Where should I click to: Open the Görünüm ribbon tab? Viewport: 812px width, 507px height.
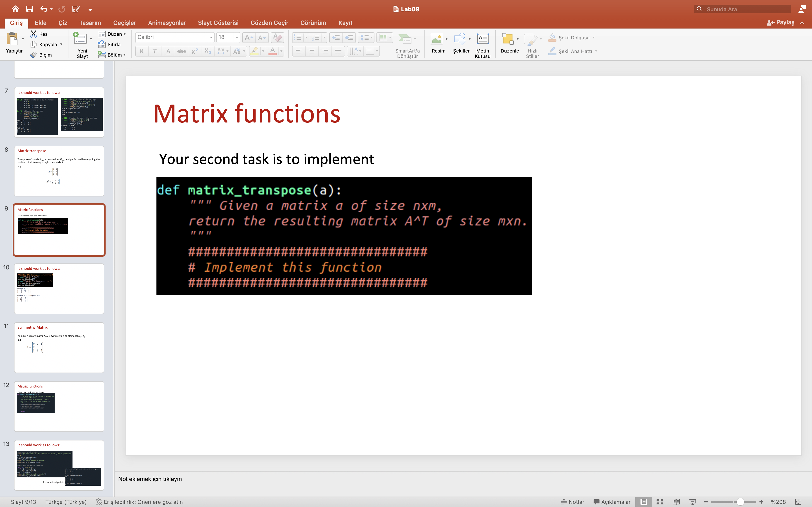(313, 22)
